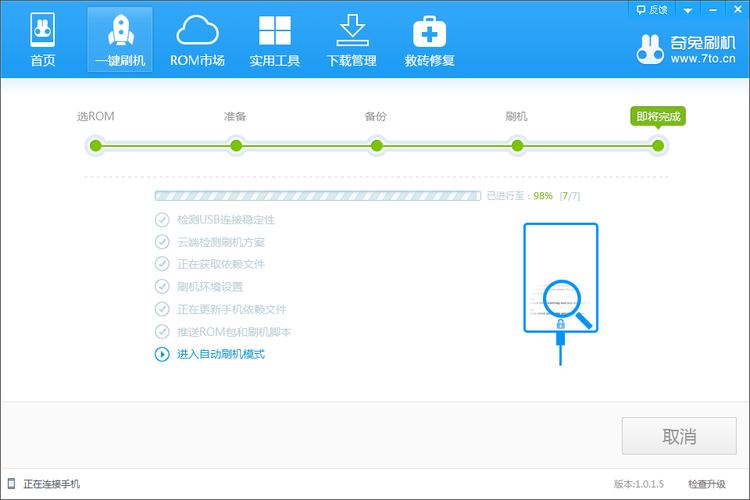
Task: Click the checkmark beside 云端检测刷机方案
Action: [162, 242]
